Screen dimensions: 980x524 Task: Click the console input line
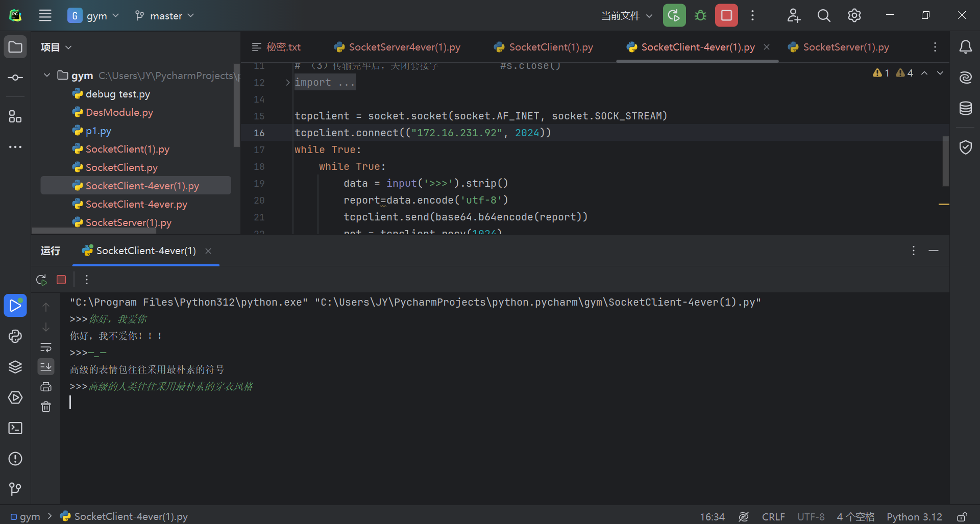504,403
